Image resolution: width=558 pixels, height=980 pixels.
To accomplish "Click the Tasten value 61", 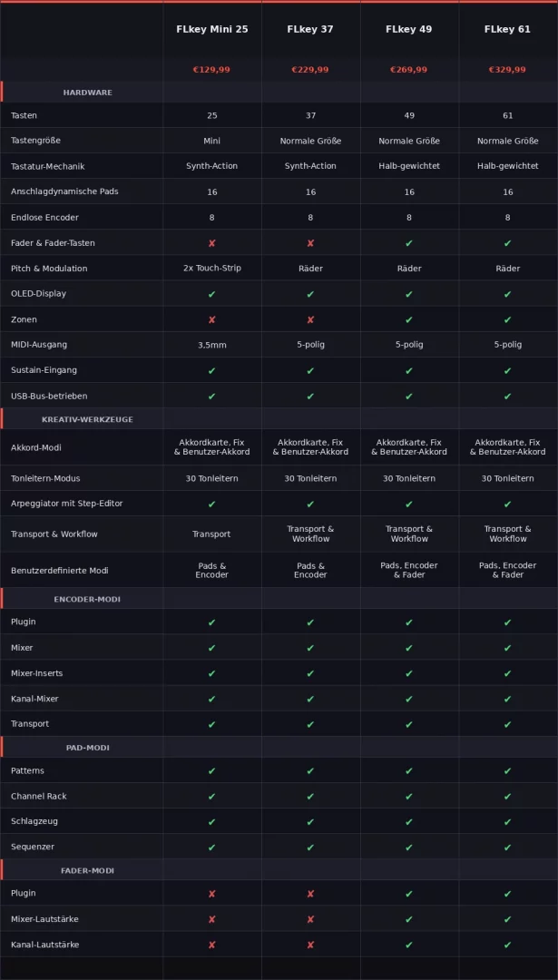I will point(507,115).
